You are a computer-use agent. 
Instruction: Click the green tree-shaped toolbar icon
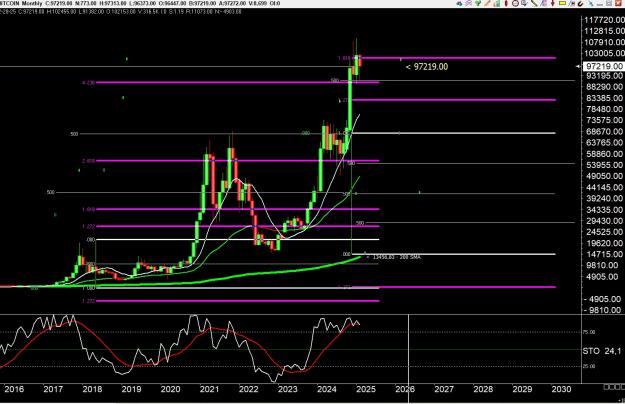click(x=478, y=3)
